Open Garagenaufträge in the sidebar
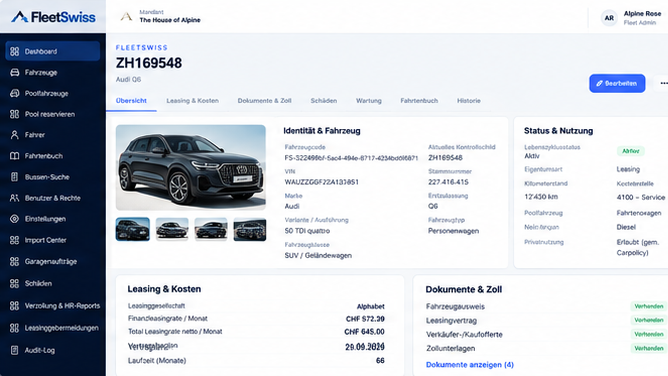The height and width of the screenshot is (376, 668). pos(53,261)
